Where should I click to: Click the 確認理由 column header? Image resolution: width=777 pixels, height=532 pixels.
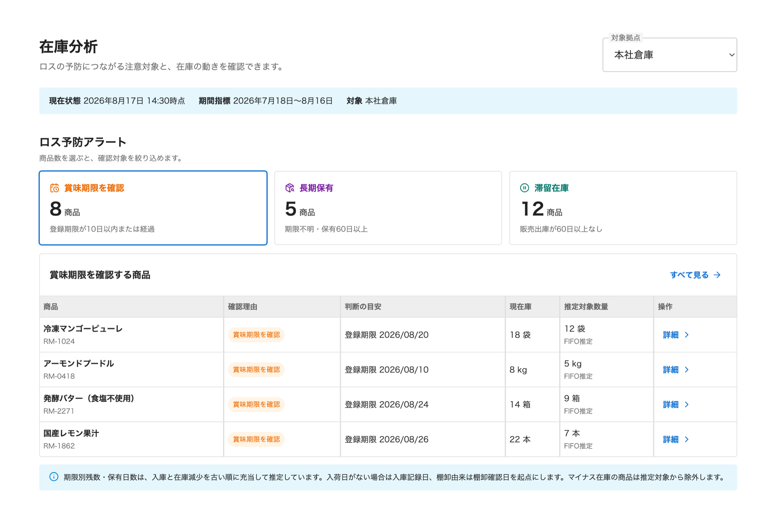[x=282, y=307]
